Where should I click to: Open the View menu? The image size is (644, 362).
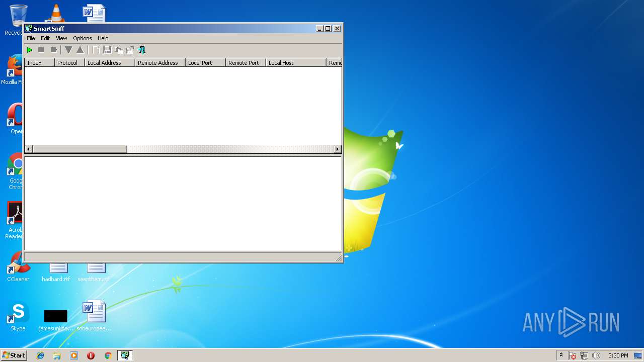pos(61,38)
